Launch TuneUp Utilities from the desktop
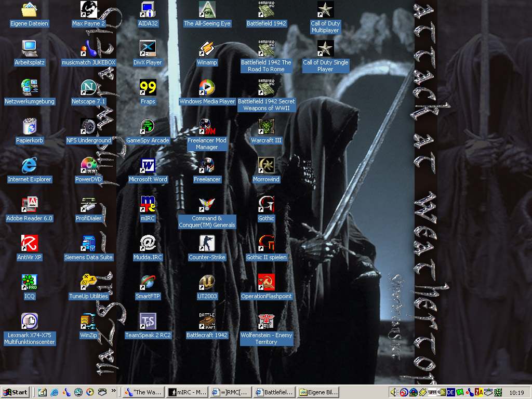The width and height of the screenshot is (532, 399). click(88, 283)
